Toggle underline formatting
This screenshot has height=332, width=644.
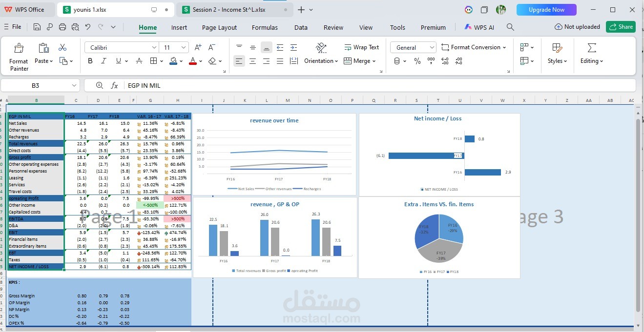point(118,61)
